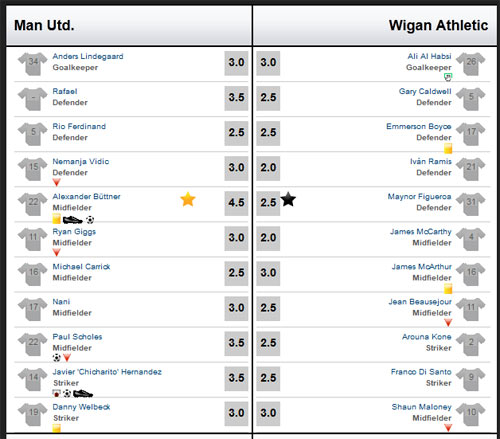
Task: Open the Franco Di Santo player link
Action: (x=421, y=372)
